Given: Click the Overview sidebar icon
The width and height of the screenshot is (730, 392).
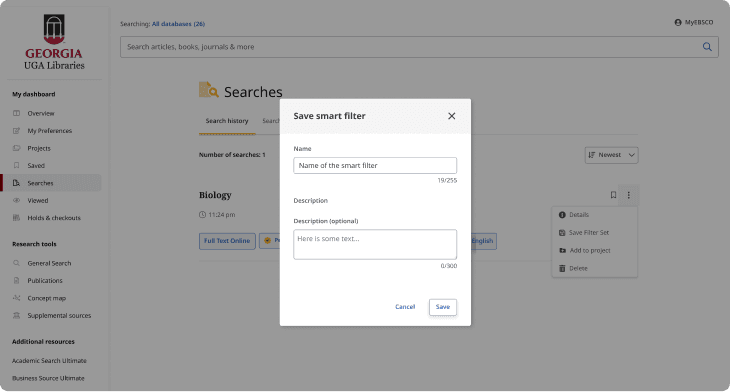Looking at the screenshot, I should [x=16, y=113].
